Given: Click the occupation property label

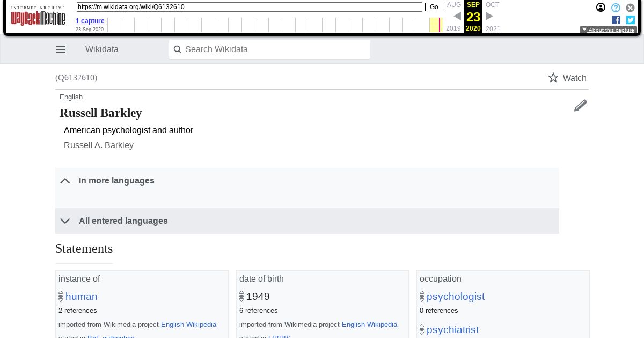Looking at the screenshot, I should [441, 279].
